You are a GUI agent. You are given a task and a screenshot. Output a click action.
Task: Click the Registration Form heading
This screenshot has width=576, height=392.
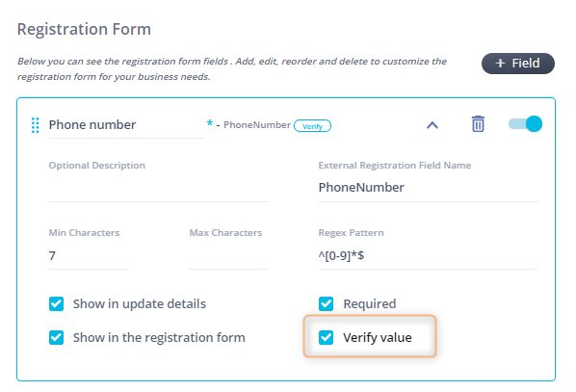[x=84, y=29]
